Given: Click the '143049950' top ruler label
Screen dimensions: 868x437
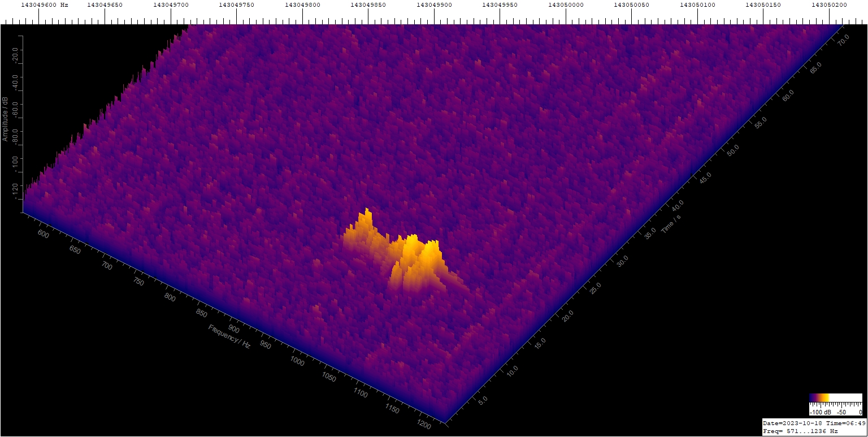Looking at the screenshot, I should point(500,5).
